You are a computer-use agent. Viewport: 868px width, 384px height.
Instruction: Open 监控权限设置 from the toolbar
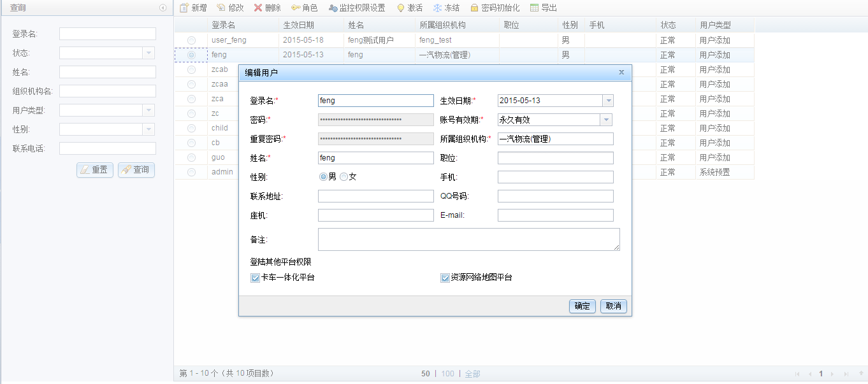pyautogui.click(x=357, y=8)
